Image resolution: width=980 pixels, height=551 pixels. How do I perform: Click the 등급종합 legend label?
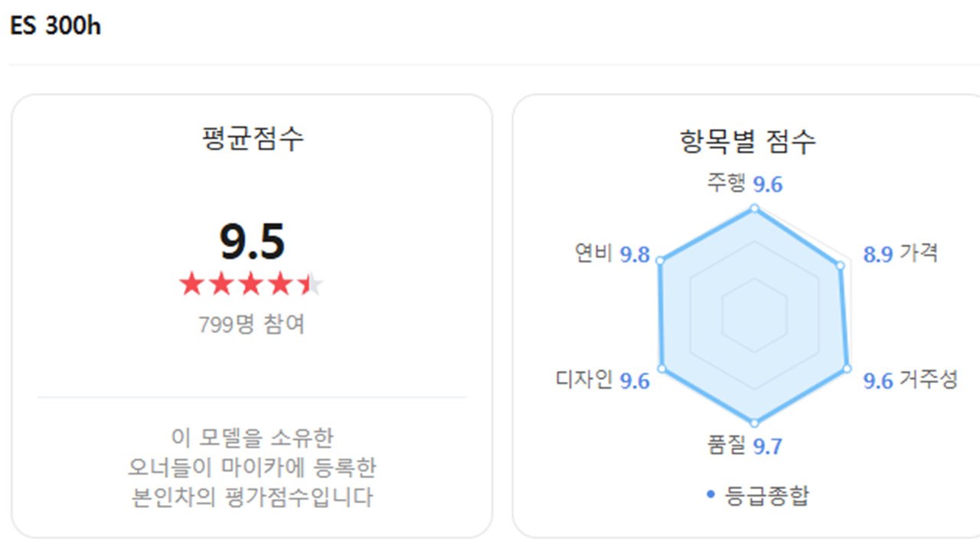[766, 495]
